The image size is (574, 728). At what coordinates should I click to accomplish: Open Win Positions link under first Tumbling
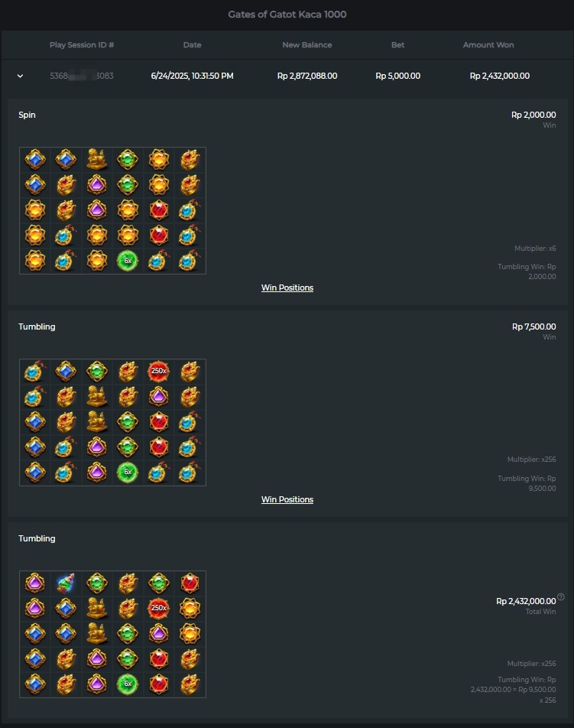click(287, 499)
